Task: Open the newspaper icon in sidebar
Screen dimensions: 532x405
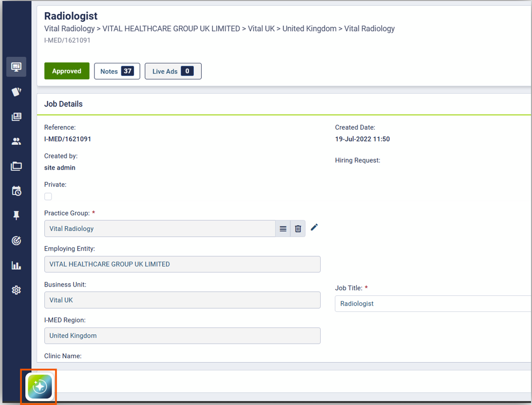Action: click(x=16, y=116)
